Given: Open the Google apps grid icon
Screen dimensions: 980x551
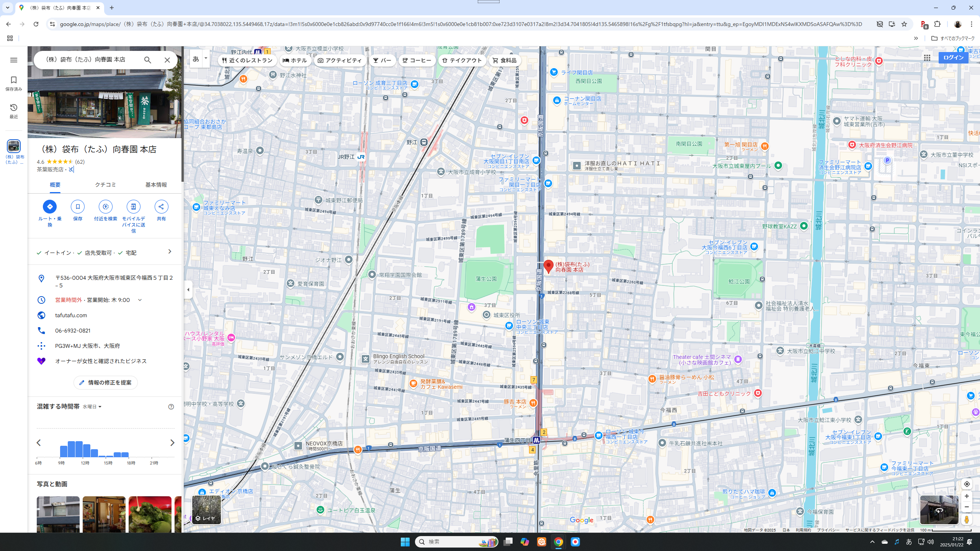Looking at the screenshot, I should pyautogui.click(x=927, y=58).
